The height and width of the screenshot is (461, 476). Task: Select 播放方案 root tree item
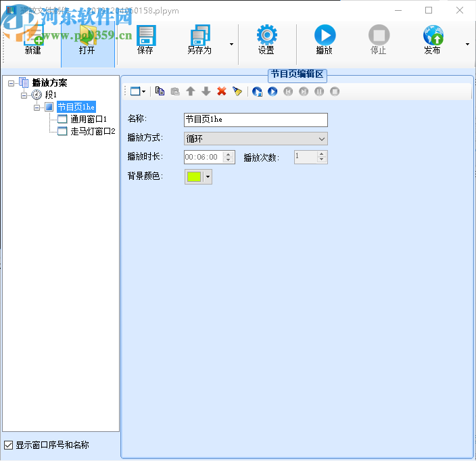pos(49,82)
